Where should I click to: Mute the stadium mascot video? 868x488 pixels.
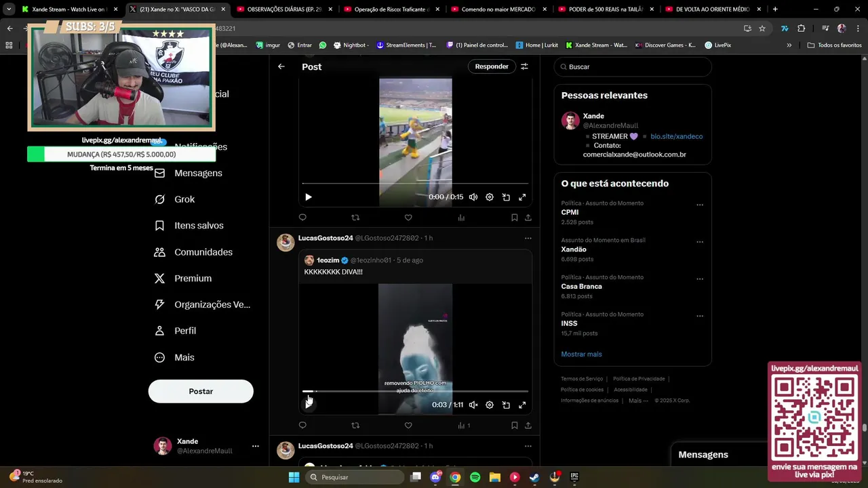coord(473,197)
